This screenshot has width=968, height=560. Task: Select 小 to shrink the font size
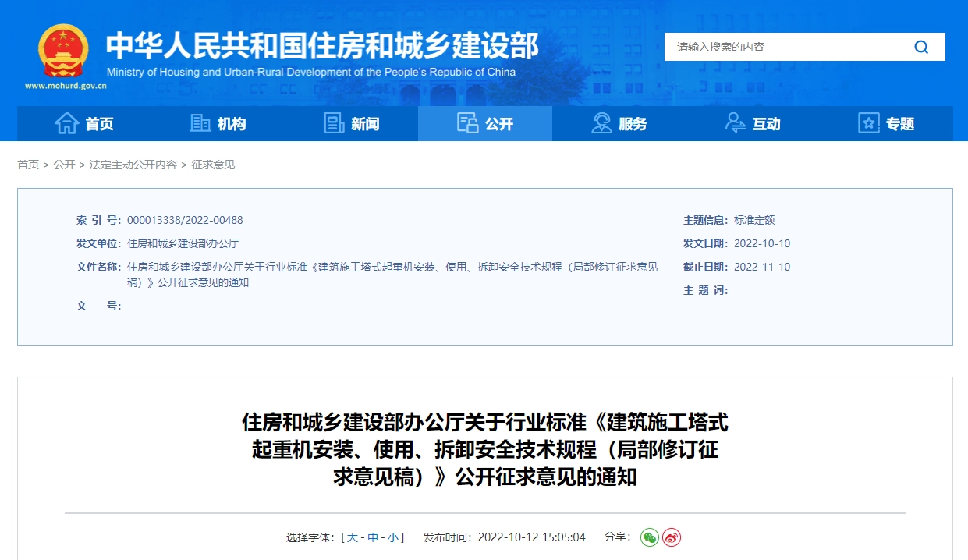click(394, 537)
